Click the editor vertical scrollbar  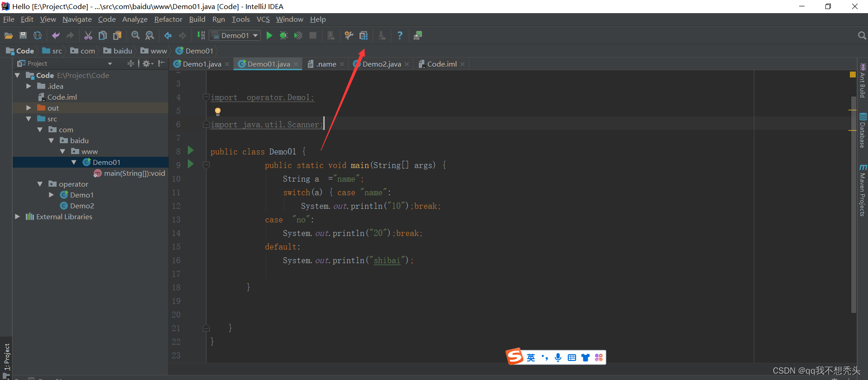click(x=854, y=204)
